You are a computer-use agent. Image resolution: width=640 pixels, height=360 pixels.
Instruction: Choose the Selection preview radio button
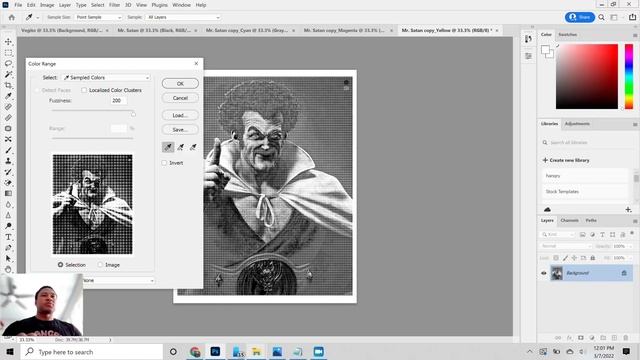60,265
